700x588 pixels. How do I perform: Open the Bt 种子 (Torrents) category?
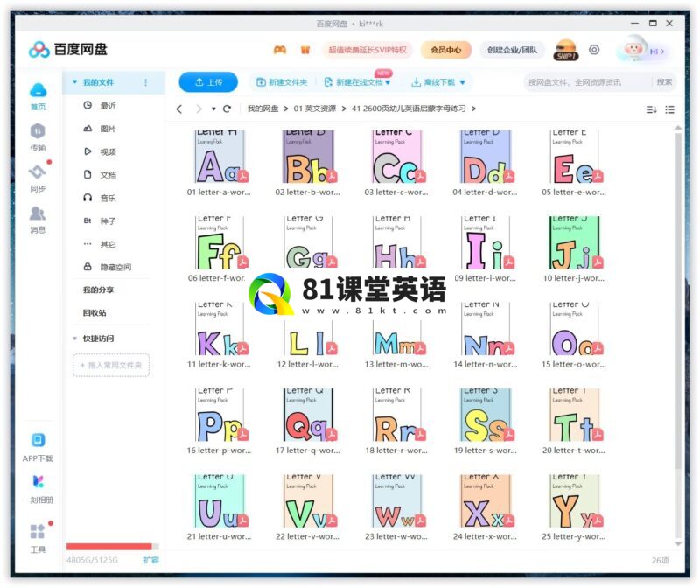tap(107, 221)
